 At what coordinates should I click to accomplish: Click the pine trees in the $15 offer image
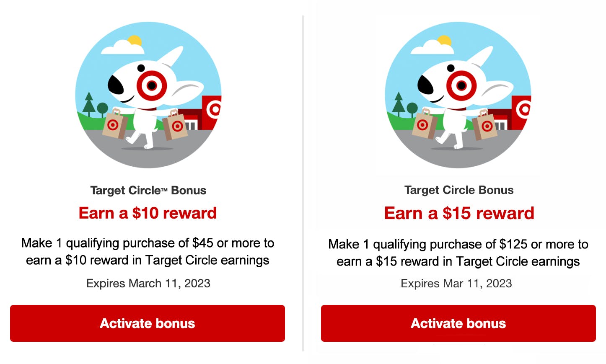(x=398, y=103)
